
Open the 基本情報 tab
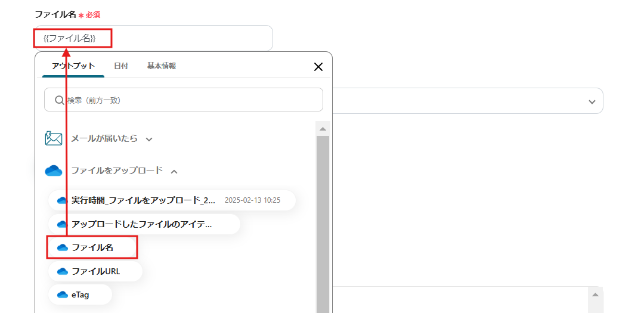[162, 66]
